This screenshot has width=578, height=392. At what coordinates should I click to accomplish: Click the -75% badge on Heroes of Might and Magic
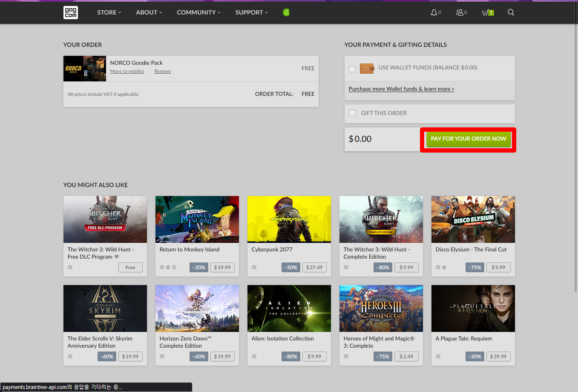pos(383,357)
